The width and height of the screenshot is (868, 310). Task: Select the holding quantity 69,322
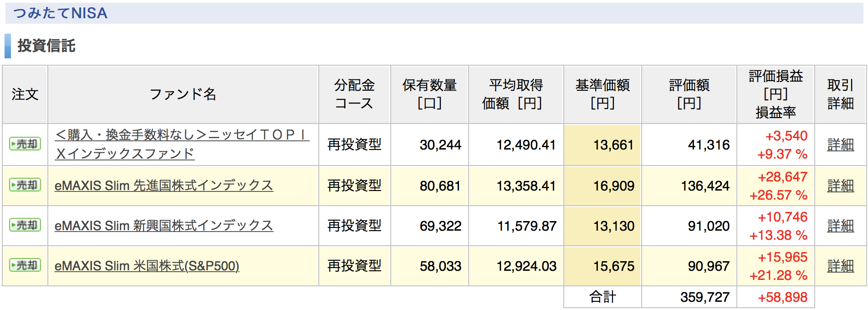click(440, 226)
